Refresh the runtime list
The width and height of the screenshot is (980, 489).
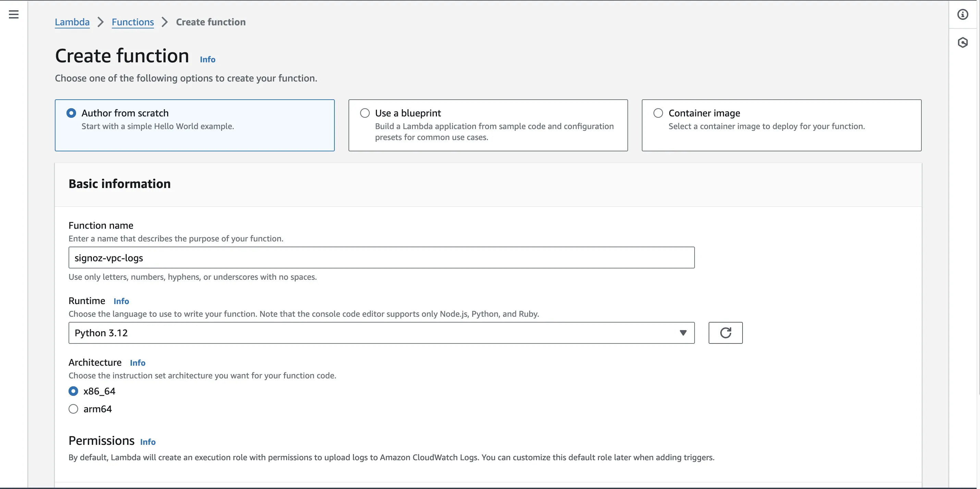click(725, 333)
